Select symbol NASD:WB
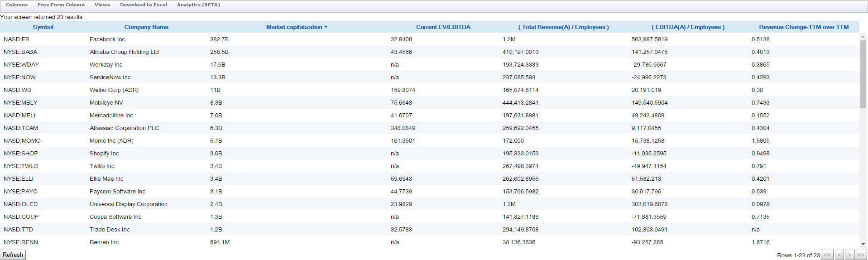This screenshot has width=868, height=260. 17,90
